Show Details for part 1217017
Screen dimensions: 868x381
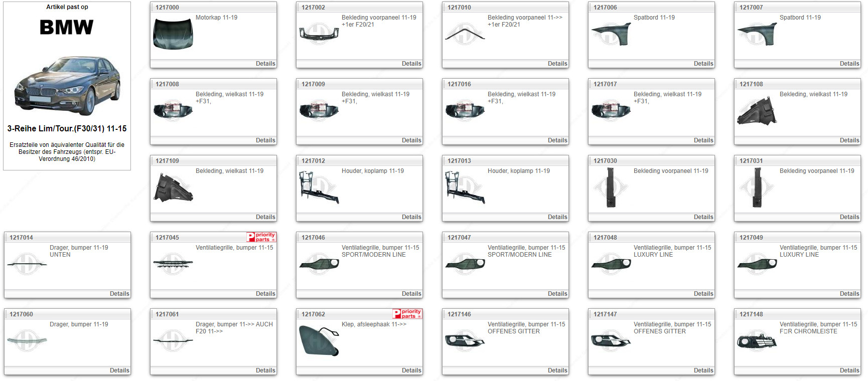click(703, 140)
